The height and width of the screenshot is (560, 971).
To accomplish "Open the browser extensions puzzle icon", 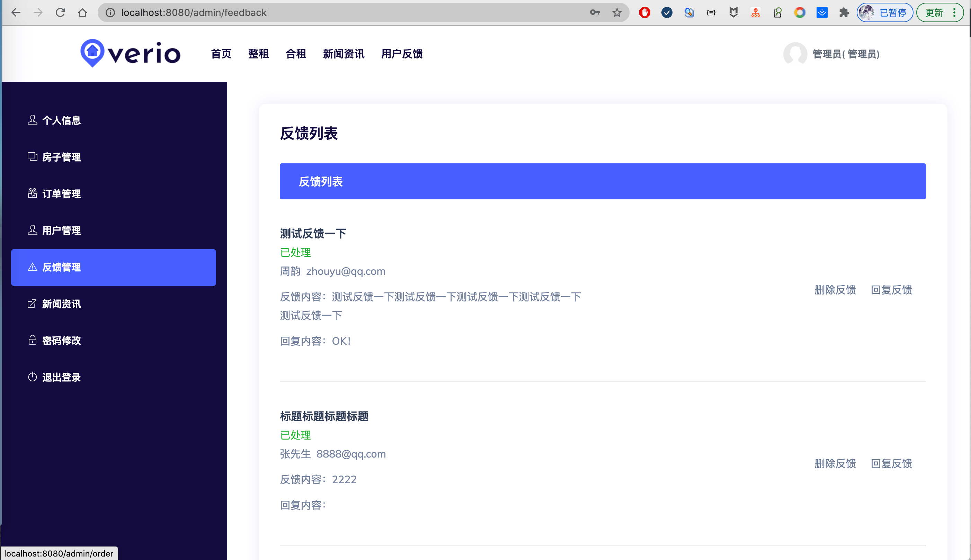I will (x=844, y=13).
